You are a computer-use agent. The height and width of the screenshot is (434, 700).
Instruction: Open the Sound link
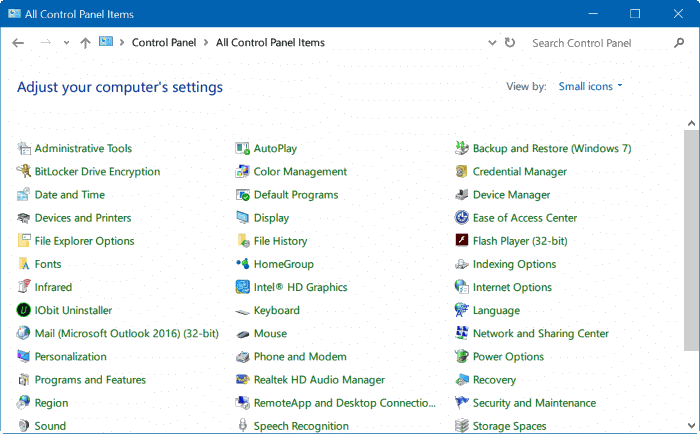50,426
